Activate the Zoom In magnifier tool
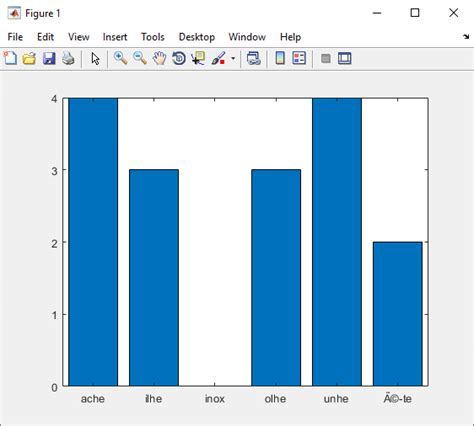Screen dimensions: 474x426 [x=120, y=58]
